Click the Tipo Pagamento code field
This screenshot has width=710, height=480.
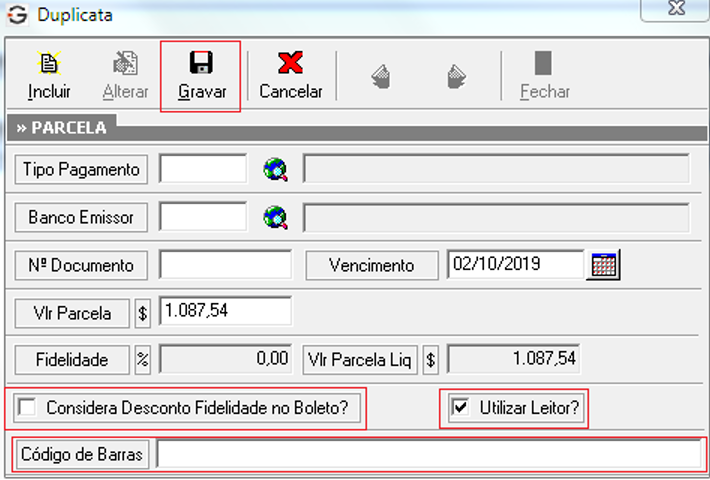203,168
